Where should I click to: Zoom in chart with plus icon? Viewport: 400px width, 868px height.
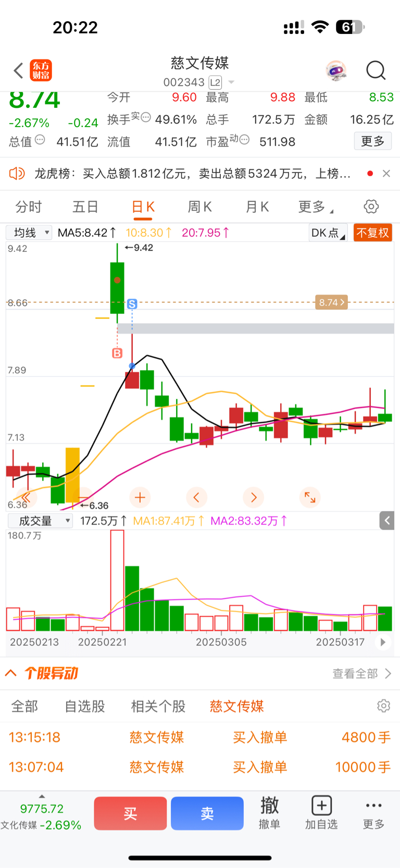click(140, 497)
